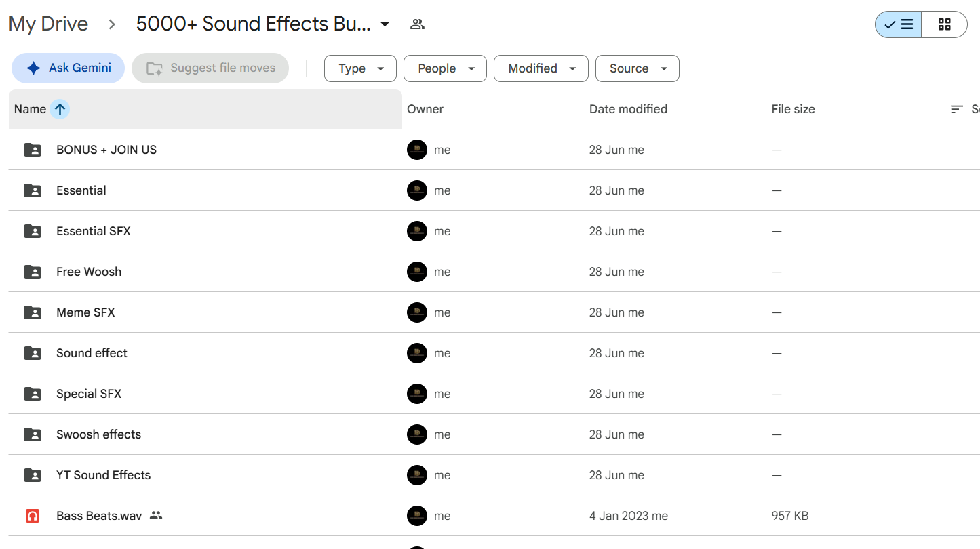Click owner avatar in Special SFX row
This screenshot has height=549, width=980.
(x=417, y=394)
